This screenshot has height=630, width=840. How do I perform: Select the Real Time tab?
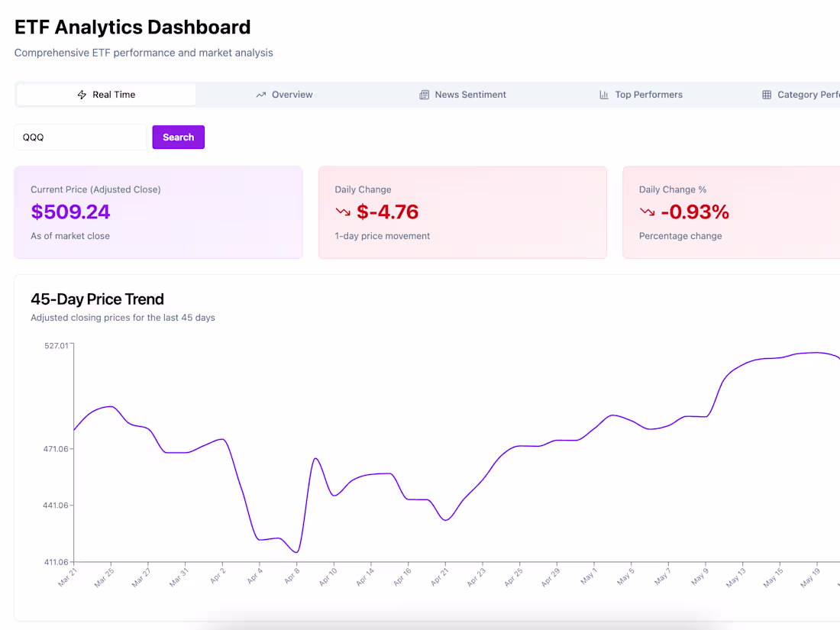[x=106, y=94]
